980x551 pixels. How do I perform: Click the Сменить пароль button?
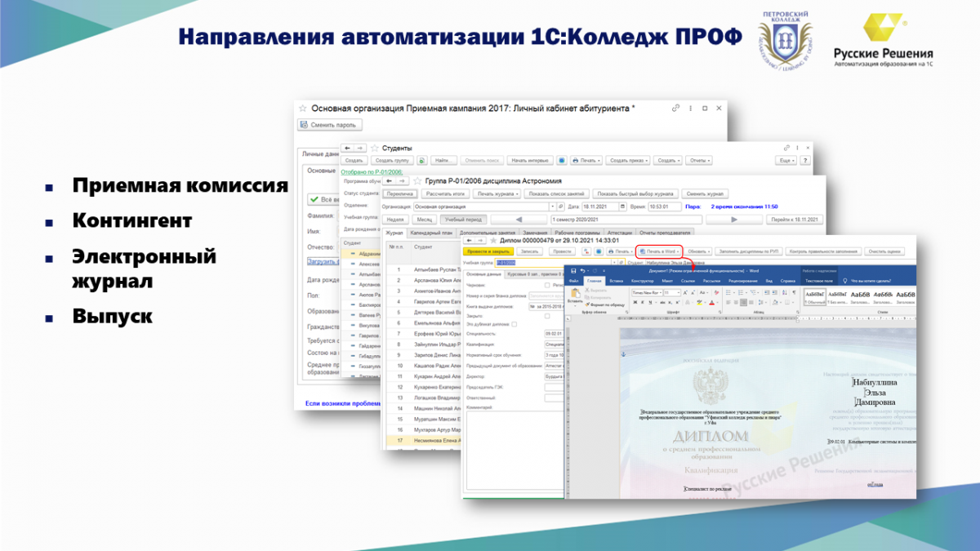pyautogui.click(x=330, y=125)
